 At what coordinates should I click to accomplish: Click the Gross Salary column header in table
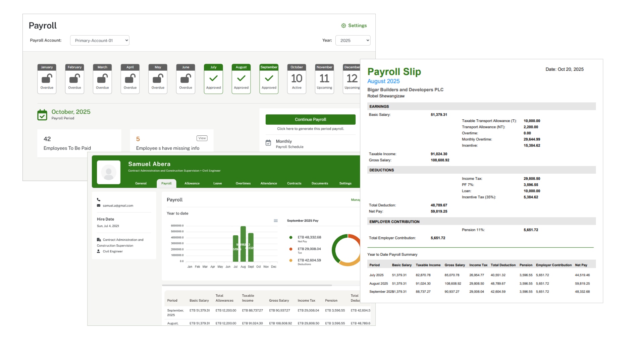(279, 301)
